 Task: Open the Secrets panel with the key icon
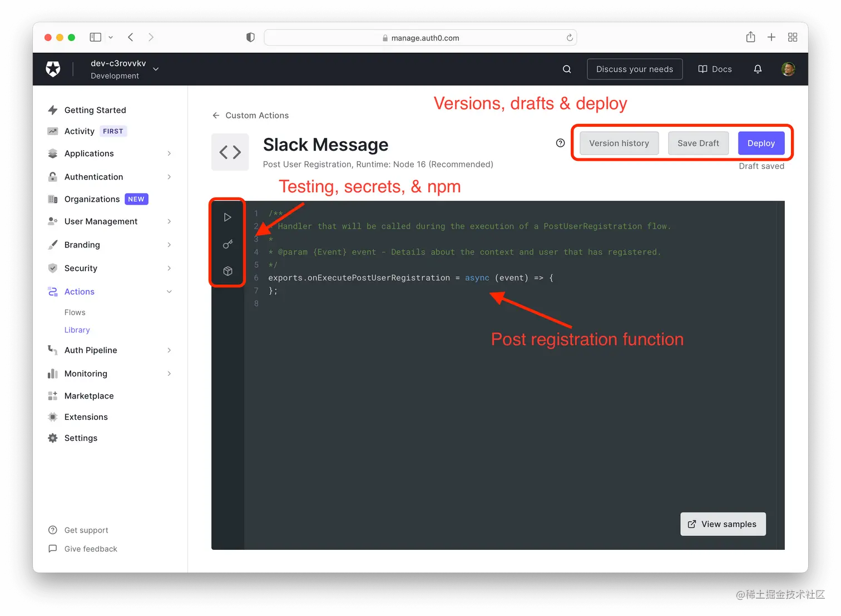point(227,244)
